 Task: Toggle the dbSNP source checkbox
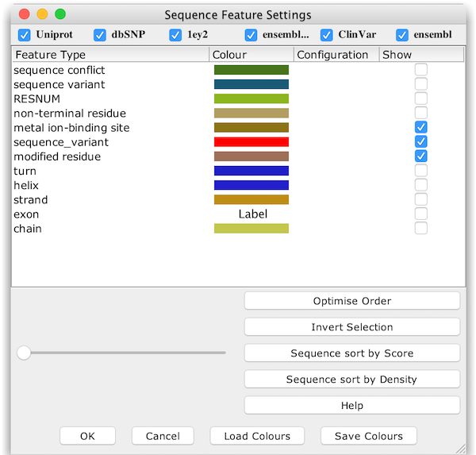(x=100, y=35)
